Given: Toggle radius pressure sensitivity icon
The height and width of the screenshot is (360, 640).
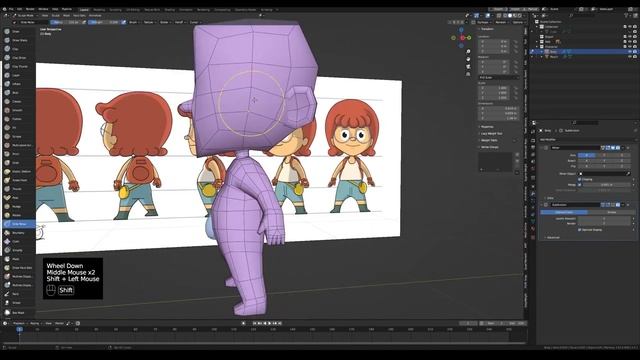Looking at the screenshot, I should point(84,22).
